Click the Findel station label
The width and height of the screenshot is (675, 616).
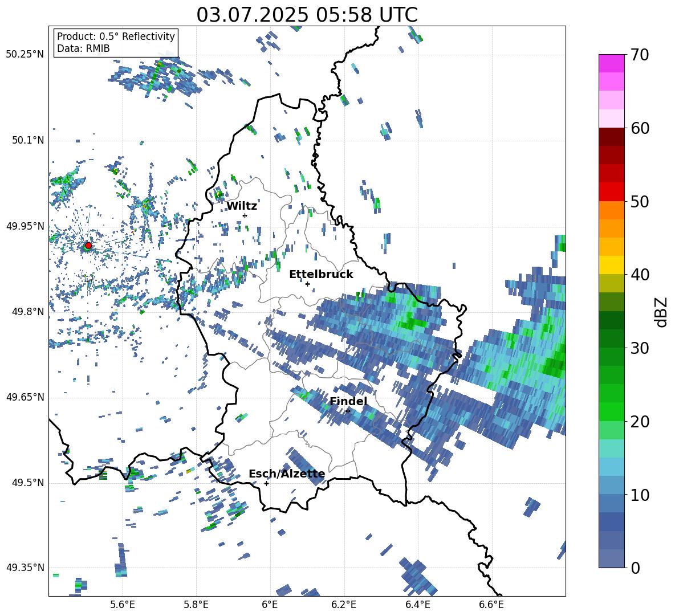coord(348,401)
